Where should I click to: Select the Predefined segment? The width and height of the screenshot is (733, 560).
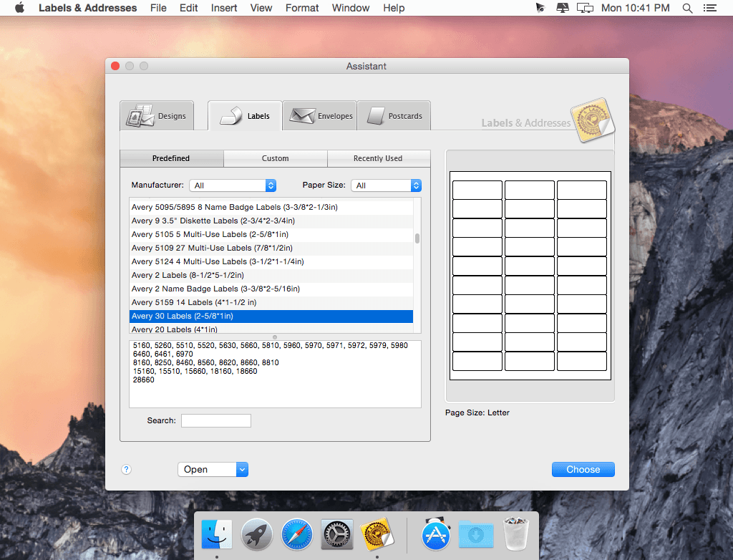pyautogui.click(x=172, y=158)
